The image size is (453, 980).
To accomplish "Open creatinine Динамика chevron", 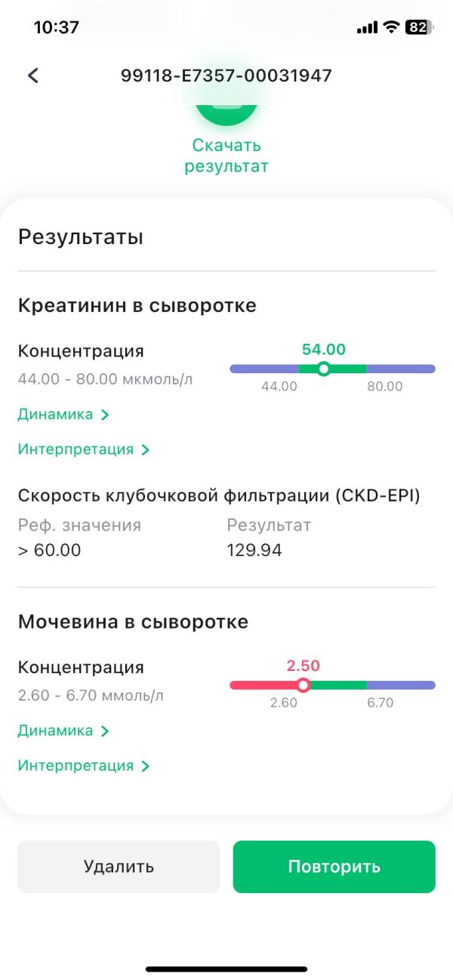I will (105, 415).
